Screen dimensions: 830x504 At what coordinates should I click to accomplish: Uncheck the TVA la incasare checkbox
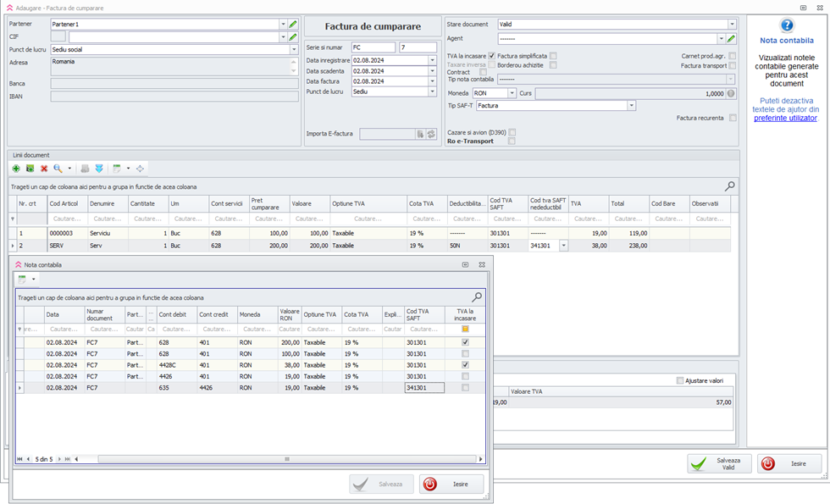click(492, 56)
